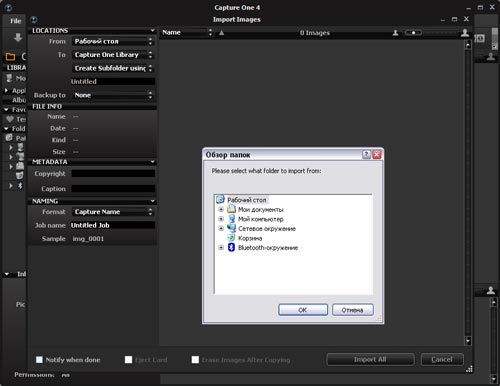Collapse the LOCATIONS section arrow
This screenshot has height=386, width=500.
coord(152,31)
